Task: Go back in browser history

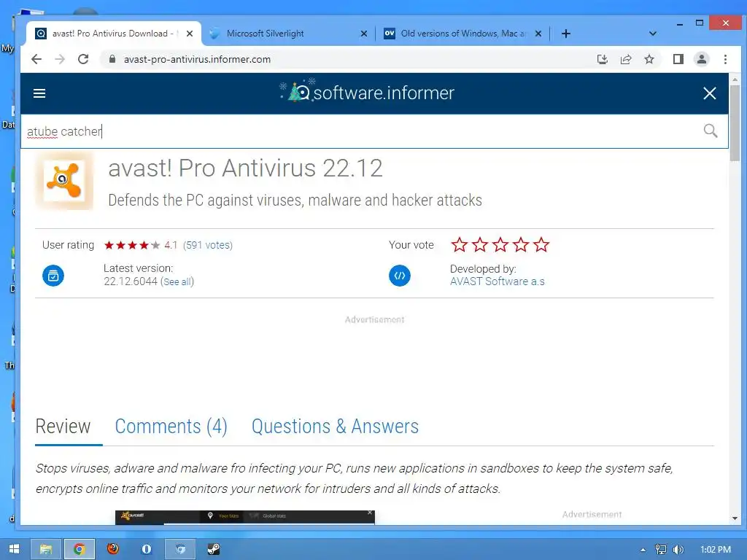Action: [36, 59]
